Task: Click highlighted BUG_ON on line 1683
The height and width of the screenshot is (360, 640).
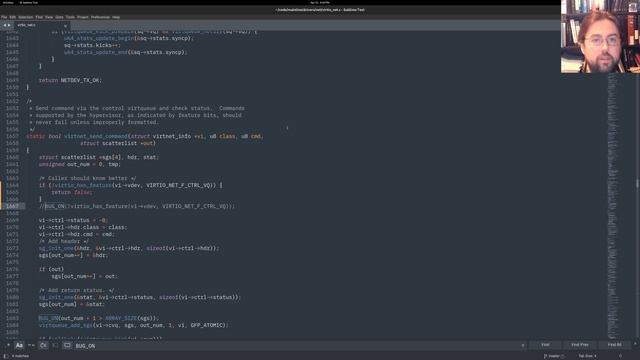Action: (49, 318)
